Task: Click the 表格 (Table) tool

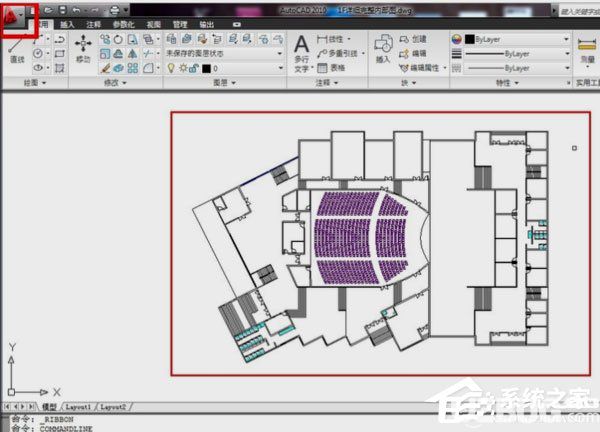Action: [332, 68]
